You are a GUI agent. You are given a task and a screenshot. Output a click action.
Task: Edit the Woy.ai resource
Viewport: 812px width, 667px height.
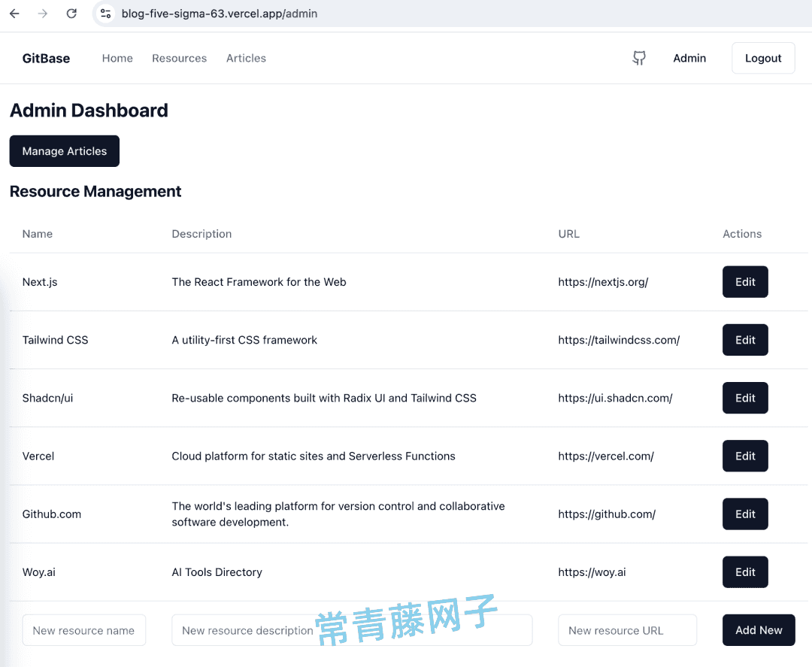(745, 571)
